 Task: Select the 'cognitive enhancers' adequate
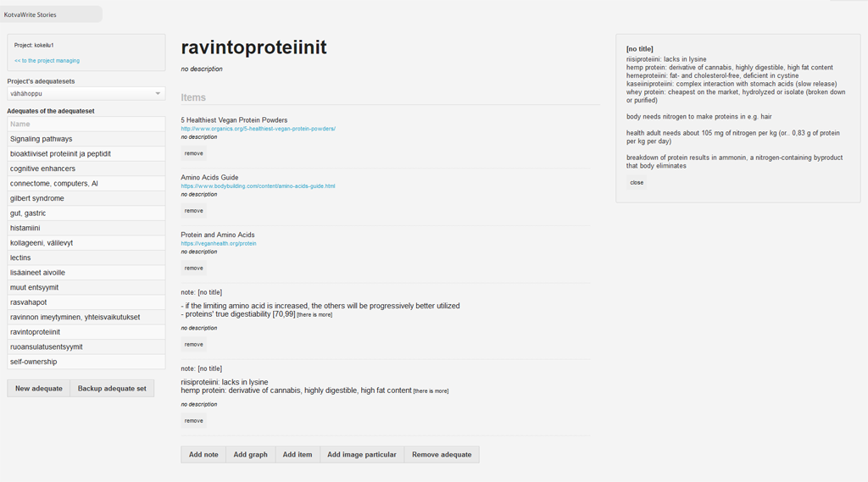pyautogui.click(x=86, y=169)
